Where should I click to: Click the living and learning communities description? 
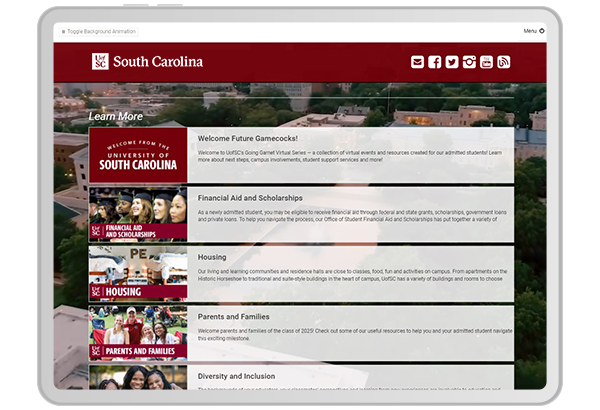(x=352, y=275)
